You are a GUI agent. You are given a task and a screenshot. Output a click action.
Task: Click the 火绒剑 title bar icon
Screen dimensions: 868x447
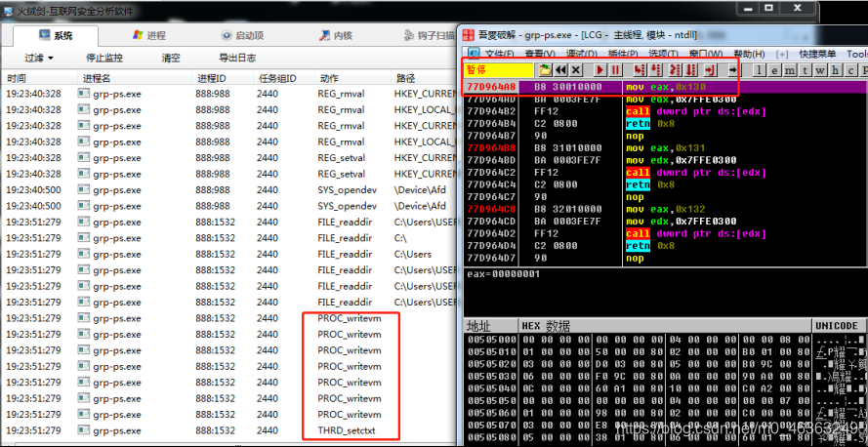coord(9,10)
